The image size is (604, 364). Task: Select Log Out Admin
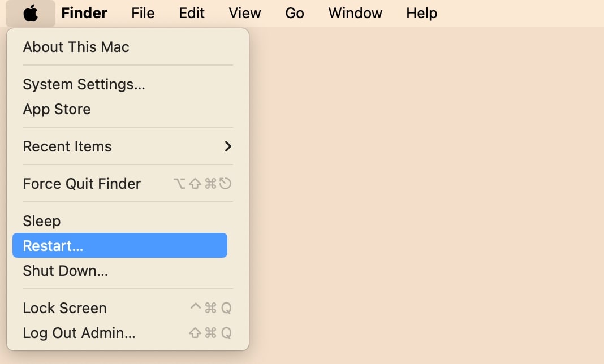[x=79, y=333]
